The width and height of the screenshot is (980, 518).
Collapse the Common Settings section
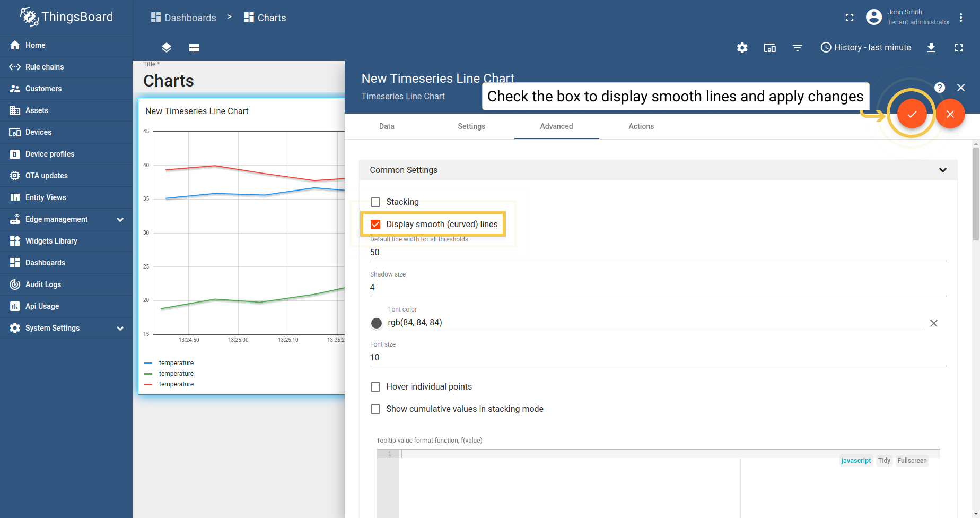[942, 170]
